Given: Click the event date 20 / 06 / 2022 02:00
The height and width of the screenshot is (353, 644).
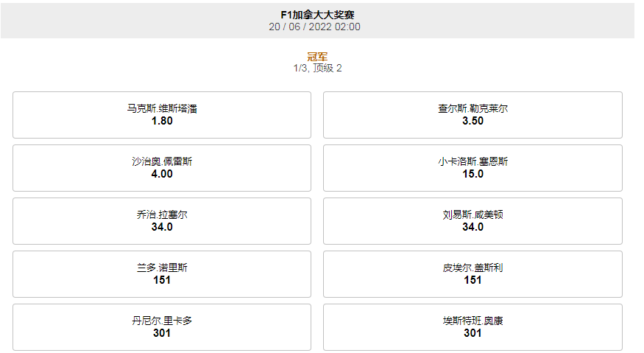Looking at the screenshot, I should 314,27.
